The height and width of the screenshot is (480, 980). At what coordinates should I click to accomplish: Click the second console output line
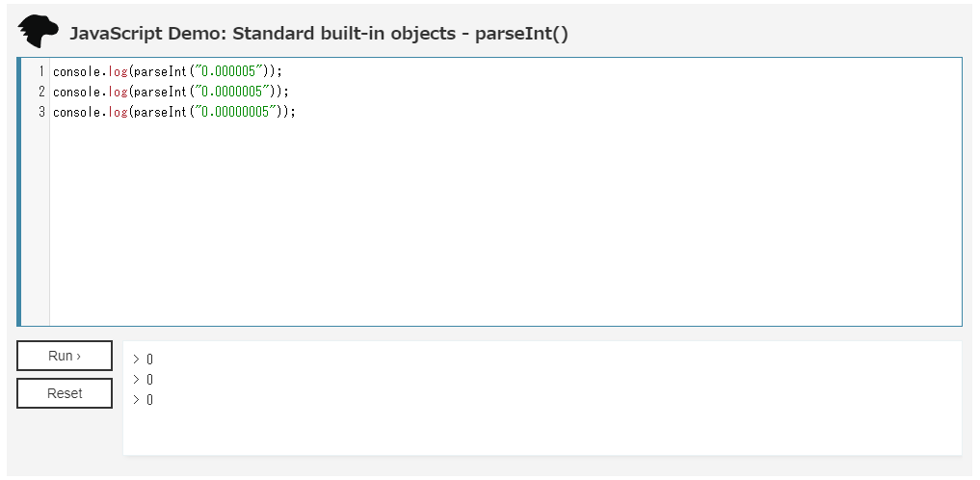(144, 380)
